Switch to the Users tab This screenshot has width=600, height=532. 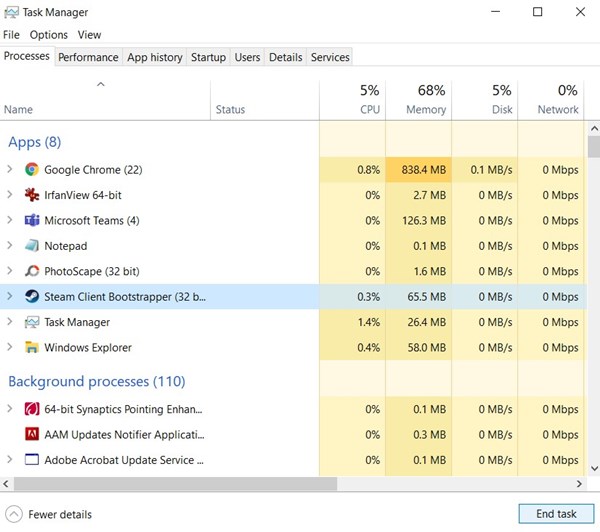pos(247,57)
